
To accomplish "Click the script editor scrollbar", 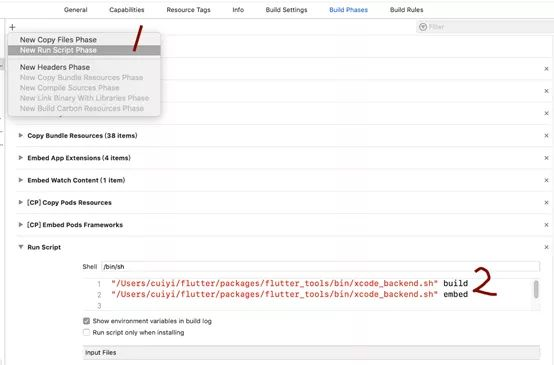I will 536,289.
